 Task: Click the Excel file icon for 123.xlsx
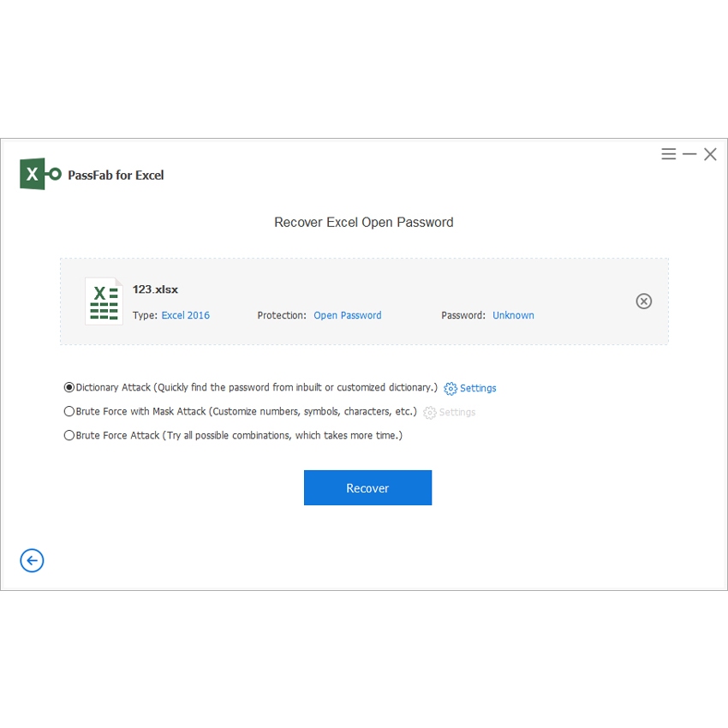pyautogui.click(x=104, y=301)
